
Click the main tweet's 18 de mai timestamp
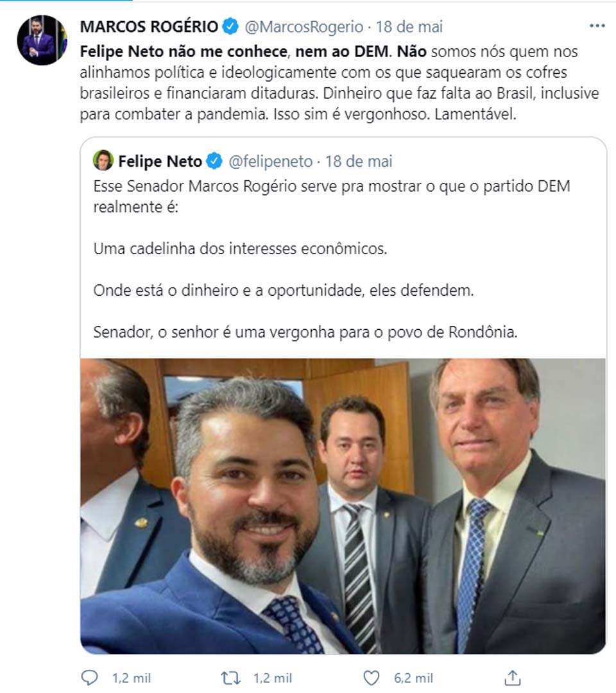point(409,27)
